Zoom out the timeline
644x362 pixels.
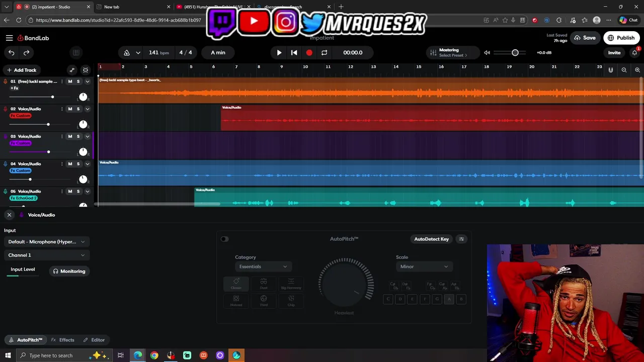[624, 70]
